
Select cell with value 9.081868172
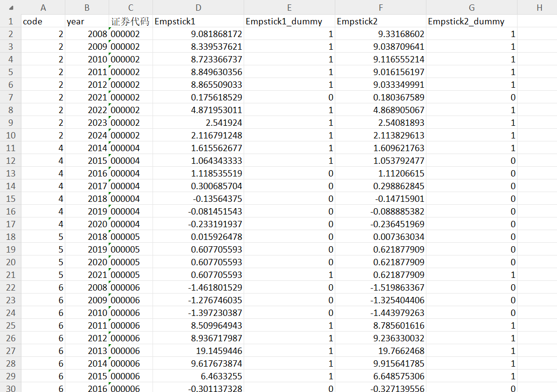(x=198, y=34)
